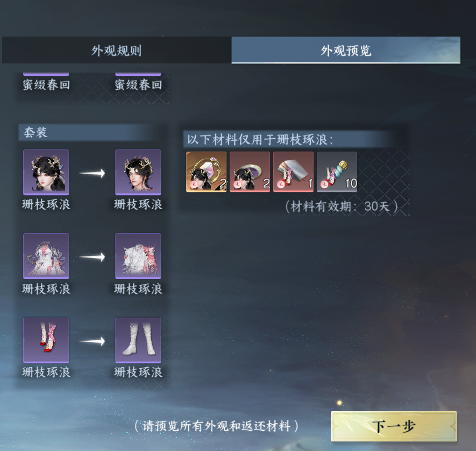The height and width of the screenshot is (451, 476).
Task: Select the original female hairstyle 珊枝琢浪 icon
Action: tap(46, 172)
